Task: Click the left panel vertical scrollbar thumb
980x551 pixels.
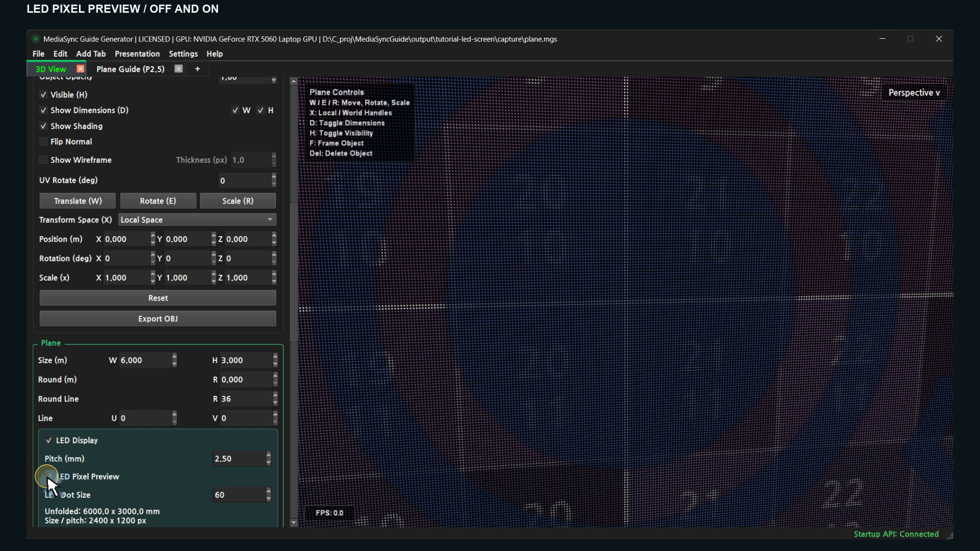Action: tap(293, 273)
